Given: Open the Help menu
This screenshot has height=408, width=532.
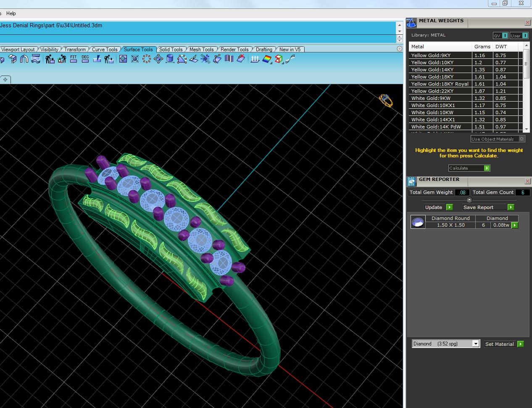Looking at the screenshot, I should (x=11, y=13).
